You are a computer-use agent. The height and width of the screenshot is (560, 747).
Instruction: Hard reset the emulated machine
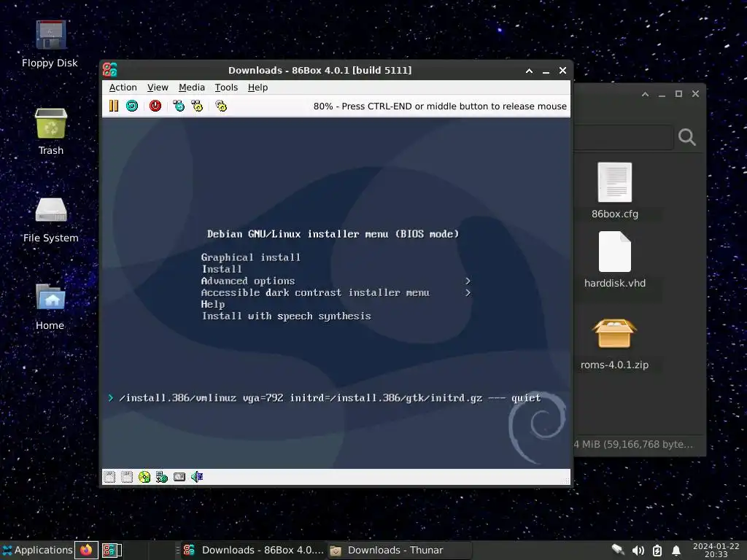[132, 106]
